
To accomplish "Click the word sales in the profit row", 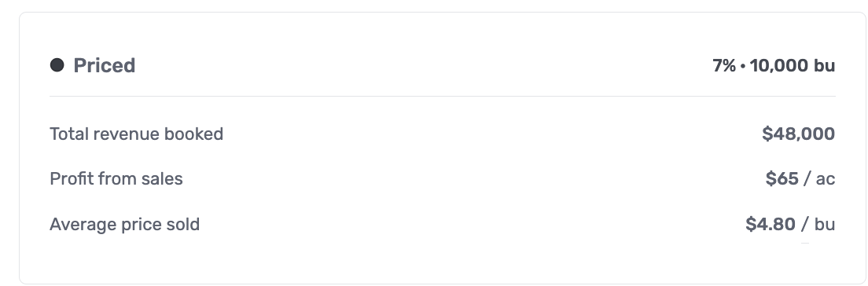I will tap(162, 178).
